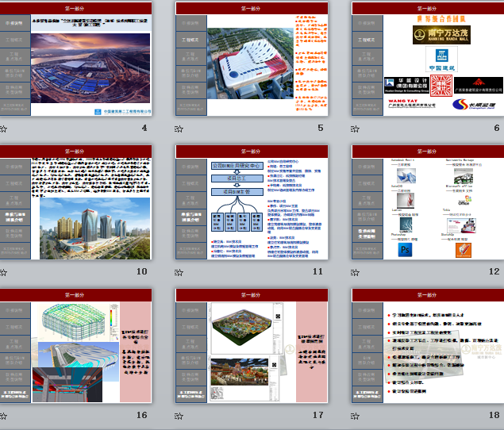Image resolution: width=504 pixels, height=430 pixels.
Task: Click slide number label "12"
Action: coord(494,271)
